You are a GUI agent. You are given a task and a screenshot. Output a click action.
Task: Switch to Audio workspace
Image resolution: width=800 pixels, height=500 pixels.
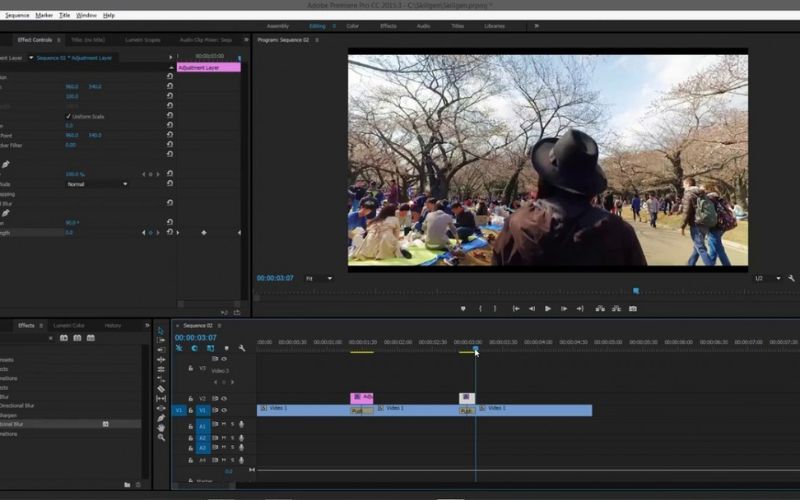[423, 26]
